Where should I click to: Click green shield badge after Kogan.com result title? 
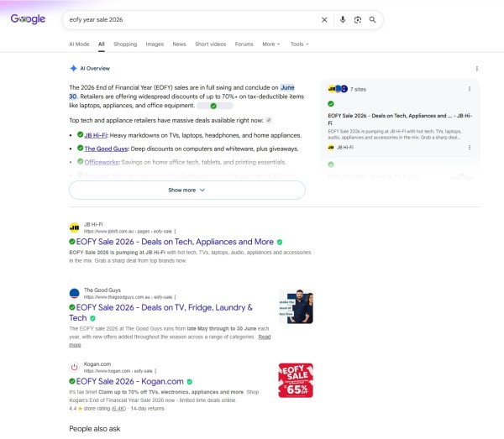pyautogui.click(x=190, y=382)
